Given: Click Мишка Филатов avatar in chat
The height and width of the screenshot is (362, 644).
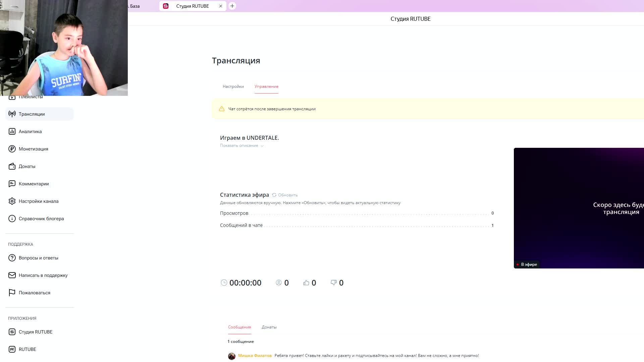Looking at the screenshot, I should 232,356.
